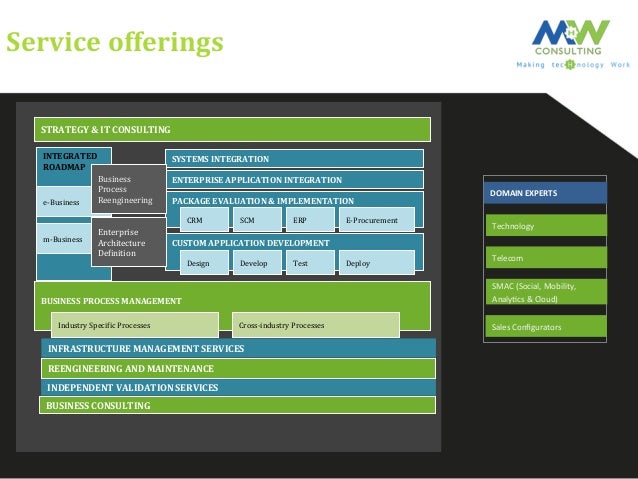Image resolution: width=638 pixels, height=479 pixels.
Task: Click Reengineering and Maintenance bar
Action: click(238, 368)
